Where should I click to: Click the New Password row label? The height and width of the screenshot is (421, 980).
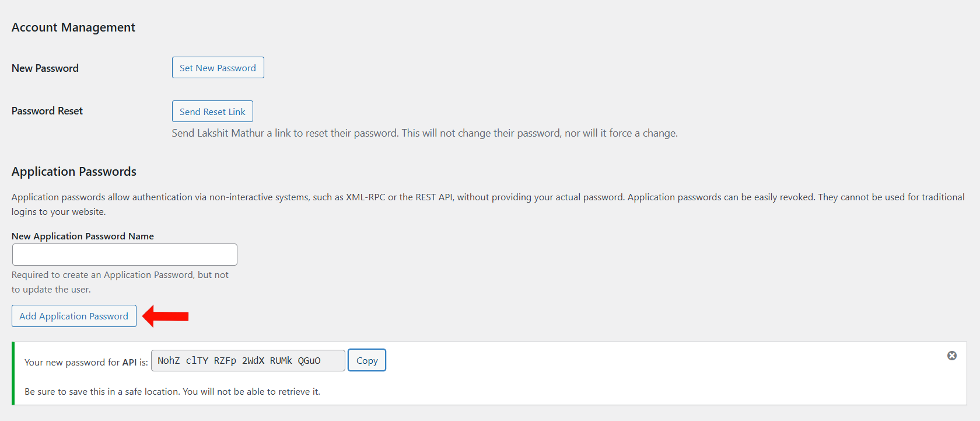(45, 68)
